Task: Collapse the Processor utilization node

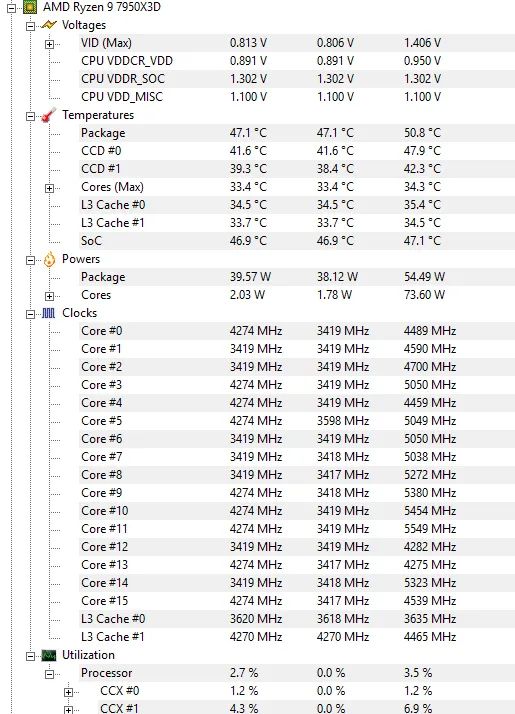Action: pyautogui.click(x=49, y=674)
